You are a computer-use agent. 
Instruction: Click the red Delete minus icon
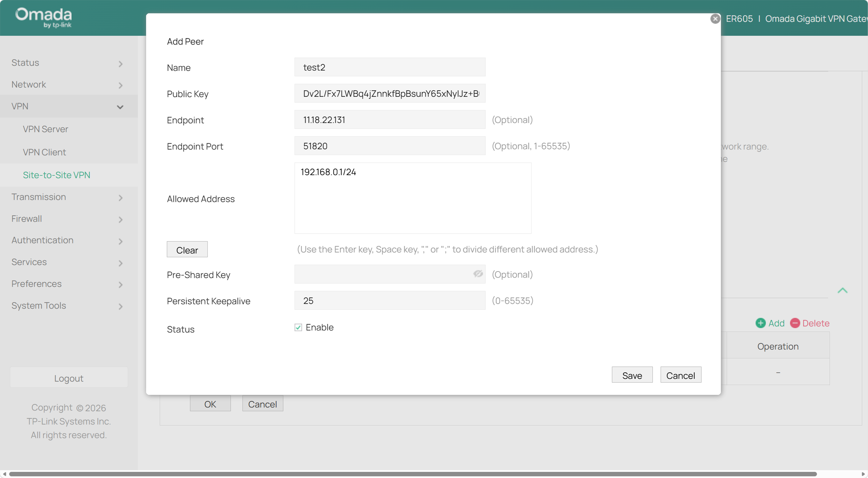794,323
